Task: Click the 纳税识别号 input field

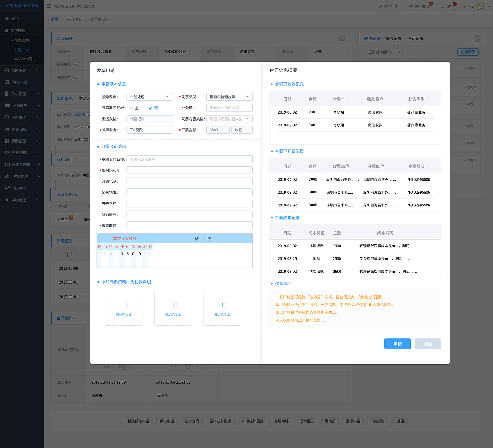Action: click(x=189, y=170)
